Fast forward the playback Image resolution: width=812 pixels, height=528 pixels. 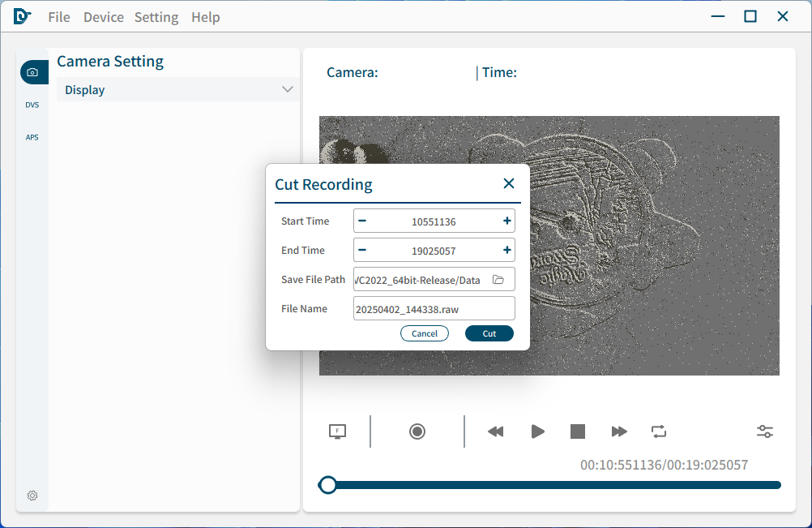tap(619, 431)
